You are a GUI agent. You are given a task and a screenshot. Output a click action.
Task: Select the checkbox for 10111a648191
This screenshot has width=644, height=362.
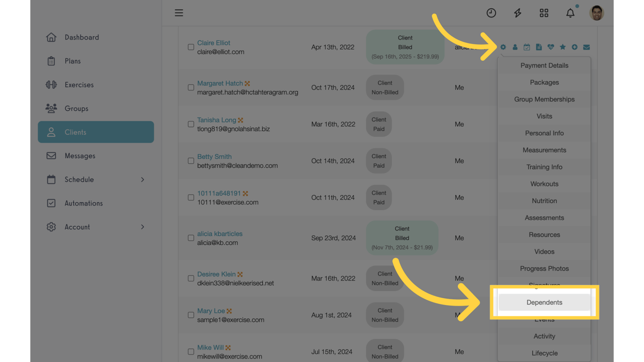point(191,197)
